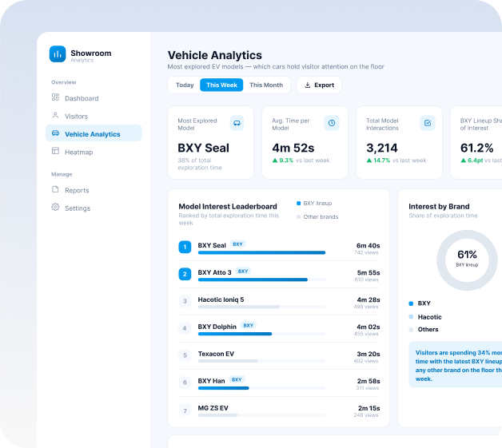Screen dimensions: 502x448
Task: Click the Interest by Brand heading
Action: tap(439, 207)
